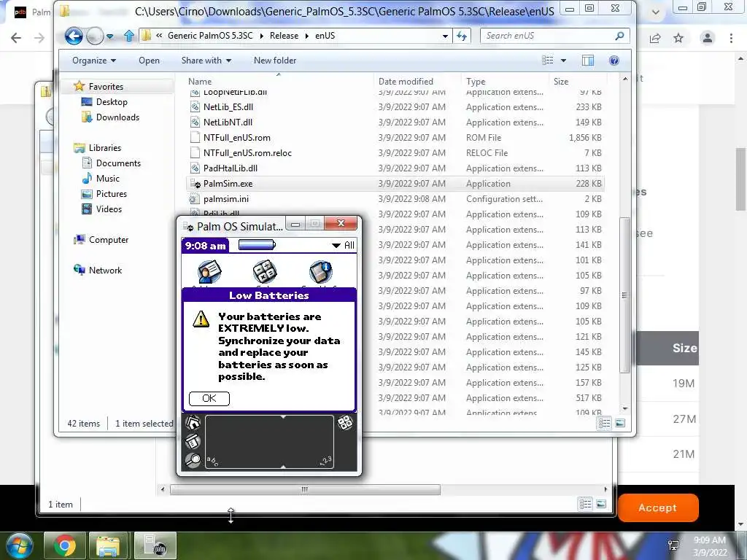The width and height of the screenshot is (747, 560).
Task: Sort by Size column header
Action: (578, 82)
